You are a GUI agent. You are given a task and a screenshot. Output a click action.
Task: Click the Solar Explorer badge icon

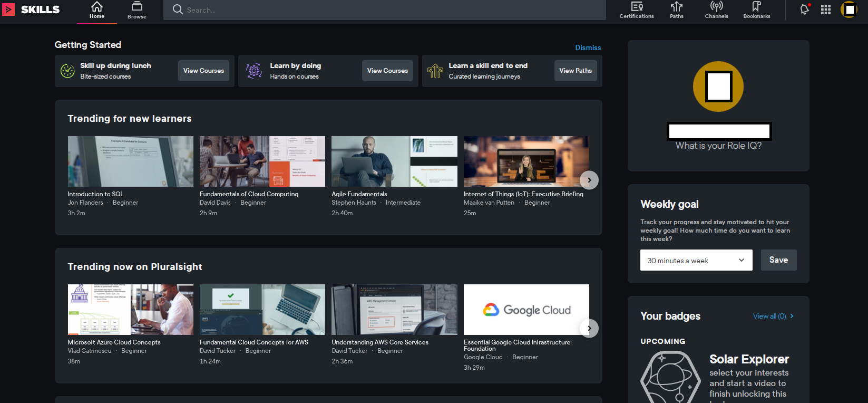click(670, 378)
